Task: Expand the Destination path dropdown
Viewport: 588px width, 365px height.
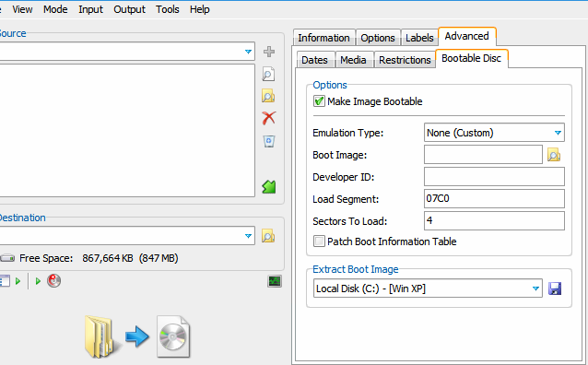Action: click(x=248, y=236)
